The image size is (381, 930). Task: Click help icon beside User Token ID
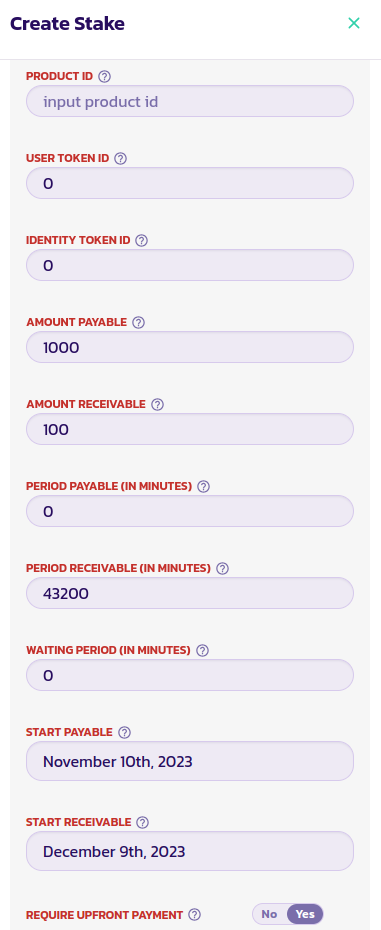point(120,158)
